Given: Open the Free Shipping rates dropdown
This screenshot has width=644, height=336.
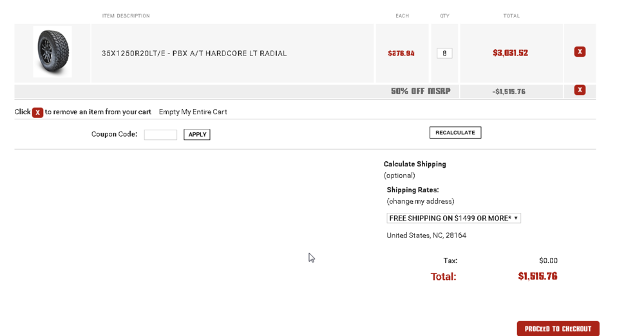Looking at the screenshot, I should point(453,219).
